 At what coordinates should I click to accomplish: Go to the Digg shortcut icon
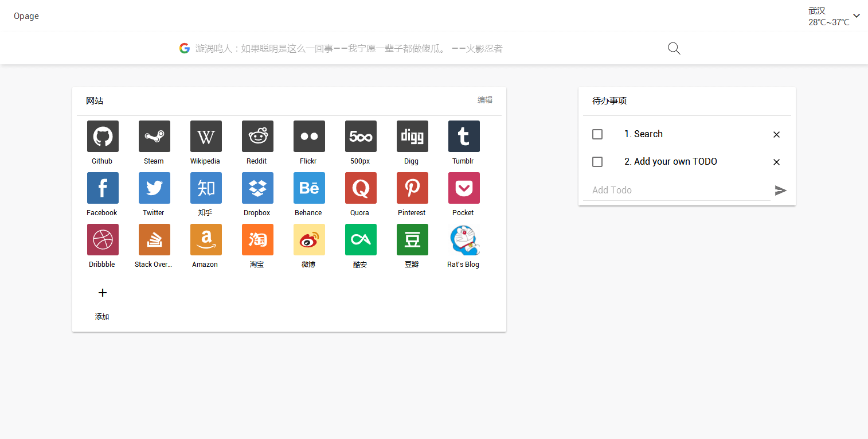412,136
